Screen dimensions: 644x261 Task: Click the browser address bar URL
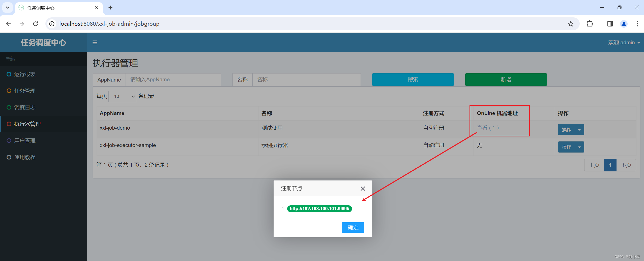pos(109,24)
